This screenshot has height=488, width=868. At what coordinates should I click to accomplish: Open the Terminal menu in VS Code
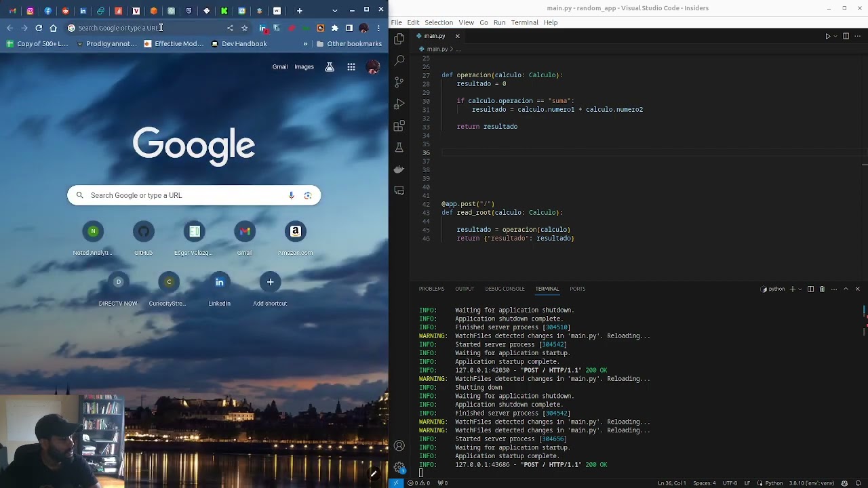point(524,22)
